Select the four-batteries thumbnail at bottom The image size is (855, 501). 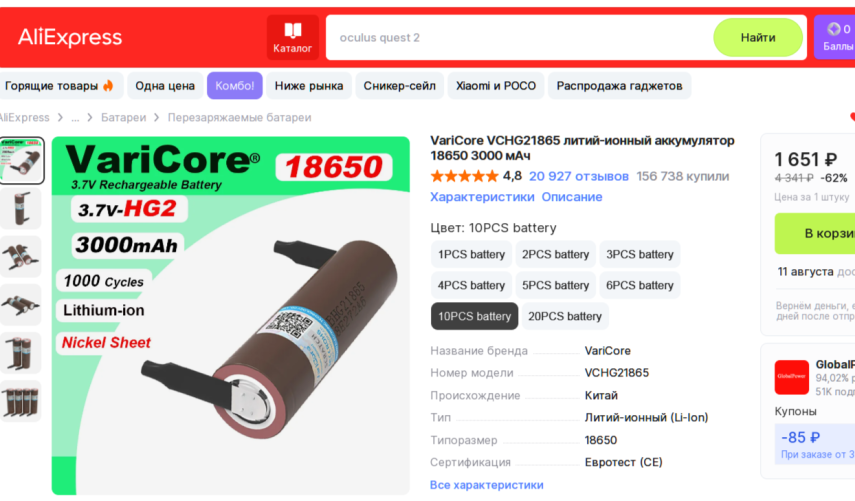coord(21,401)
